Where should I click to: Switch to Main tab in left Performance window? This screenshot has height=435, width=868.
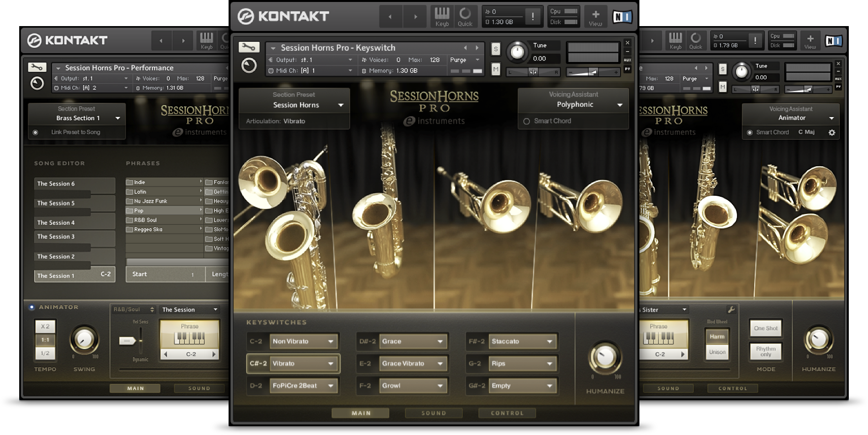(x=135, y=388)
